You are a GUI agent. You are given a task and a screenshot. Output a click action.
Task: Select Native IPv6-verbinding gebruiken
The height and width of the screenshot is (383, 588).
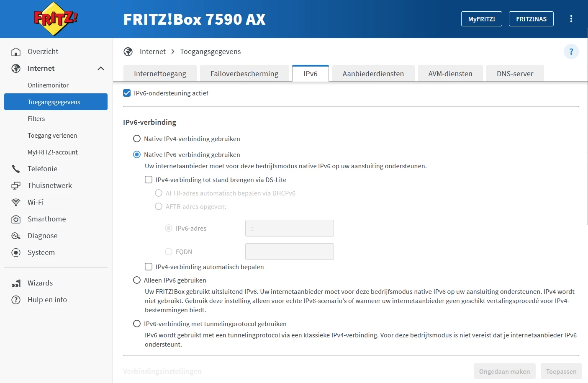click(x=137, y=154)
